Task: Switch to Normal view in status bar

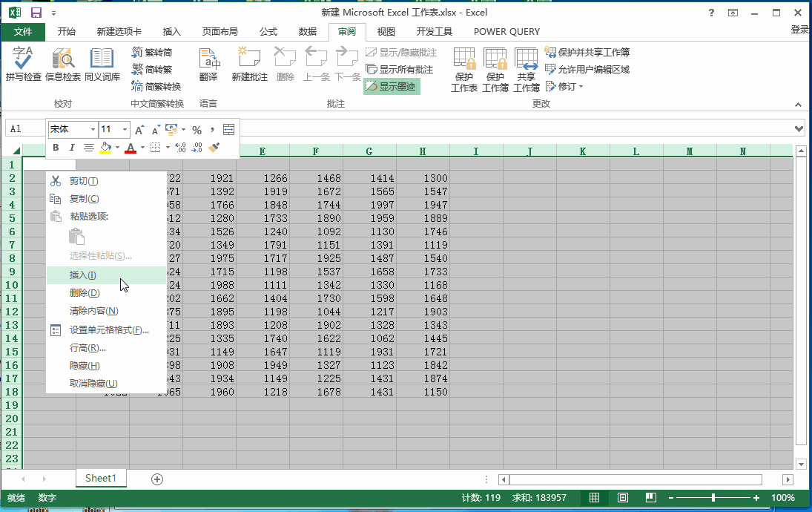Action: pyautogui.click(x=595, y=498)
